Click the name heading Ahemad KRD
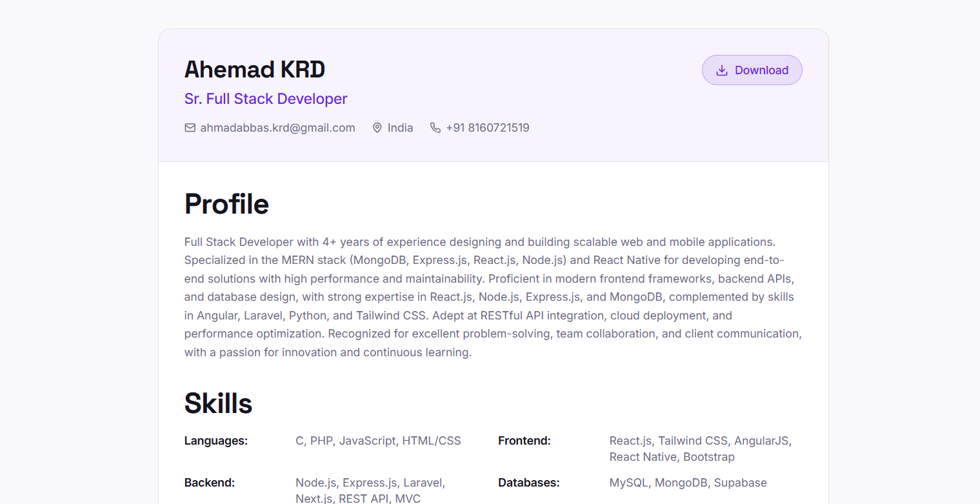980x504 pixels. click(x=255, y=70)
